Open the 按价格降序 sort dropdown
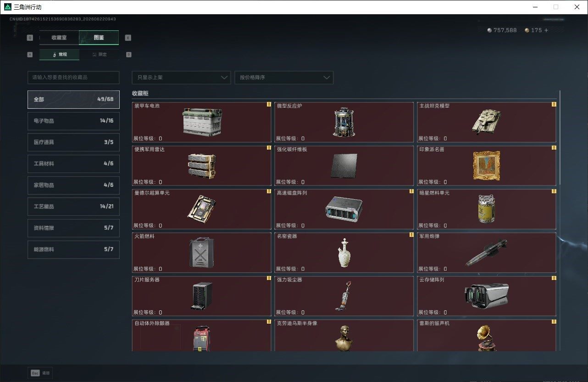Viewport: 588px width, 382px height. [284, 78]
